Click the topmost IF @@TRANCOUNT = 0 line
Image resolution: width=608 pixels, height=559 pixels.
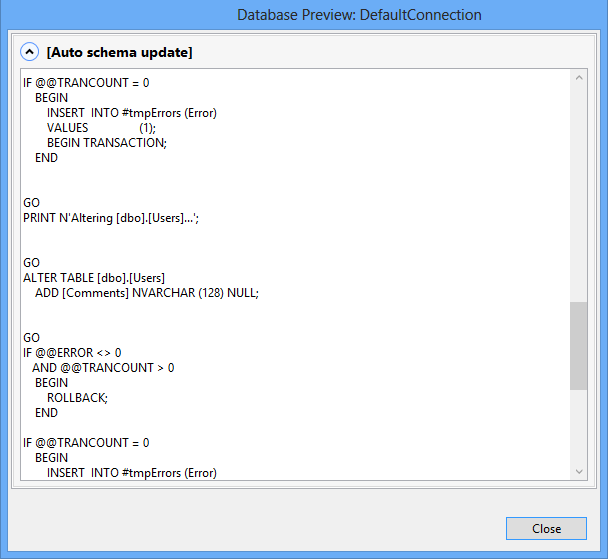86,82
